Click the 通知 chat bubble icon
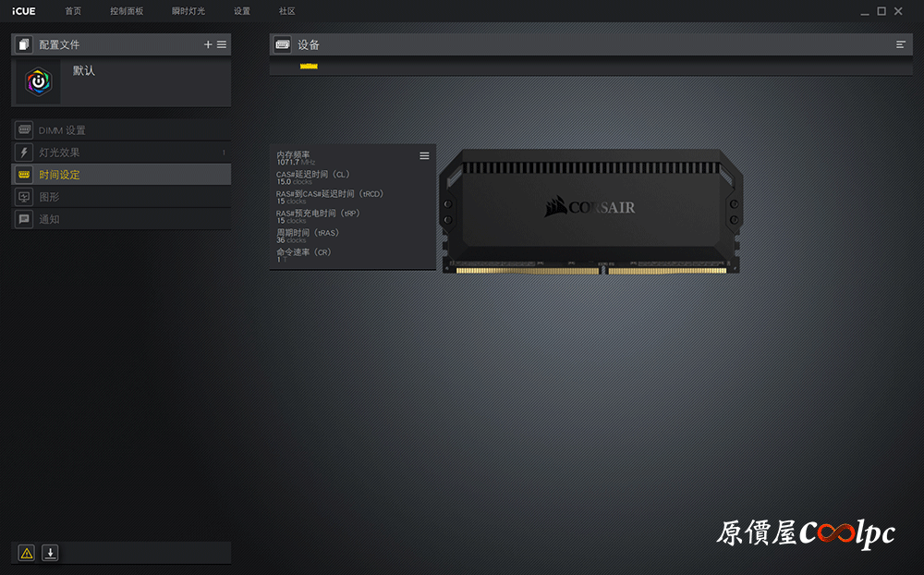The image size is (924, 575). [x=24, y=219]
